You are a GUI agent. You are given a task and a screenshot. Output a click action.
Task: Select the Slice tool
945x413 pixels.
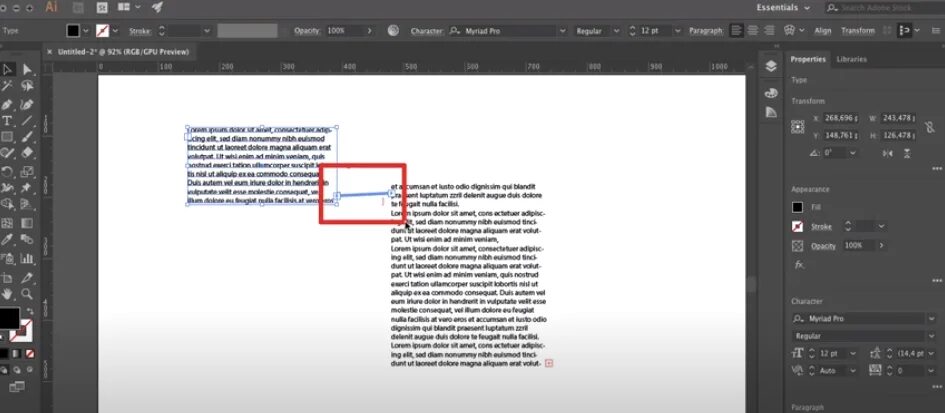pos(27,278)
